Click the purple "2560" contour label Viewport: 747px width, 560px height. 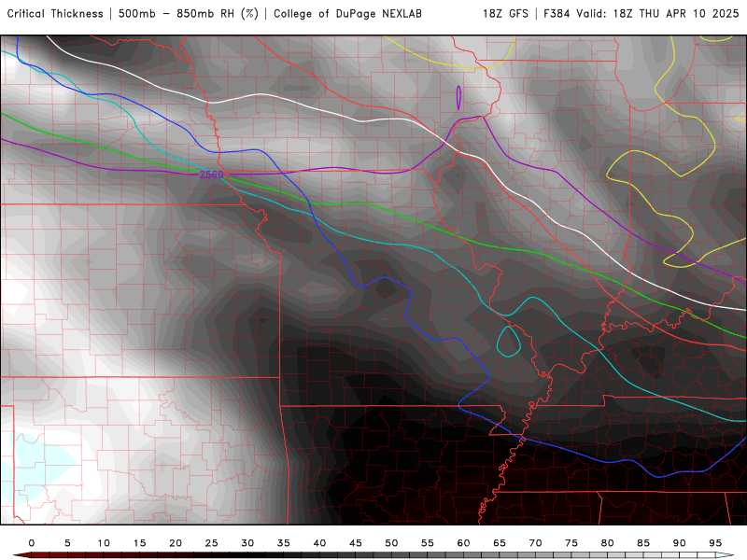click(x=211, y=175)
